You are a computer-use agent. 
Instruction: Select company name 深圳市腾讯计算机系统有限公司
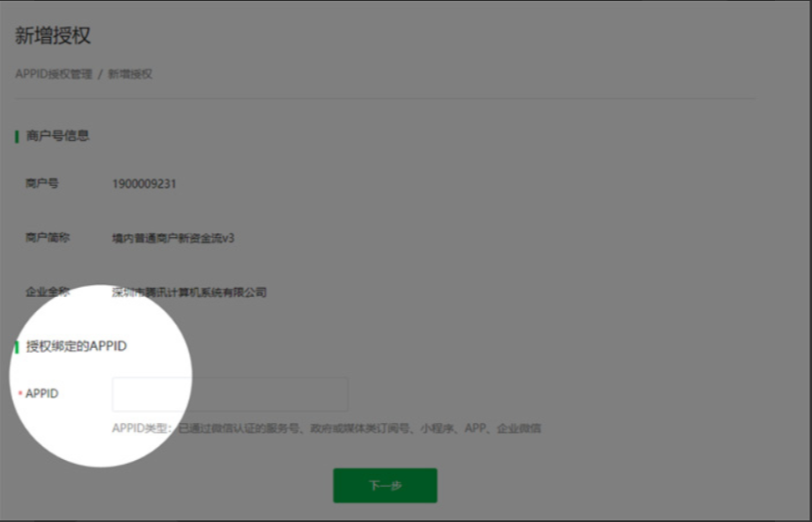coord(189,292)
